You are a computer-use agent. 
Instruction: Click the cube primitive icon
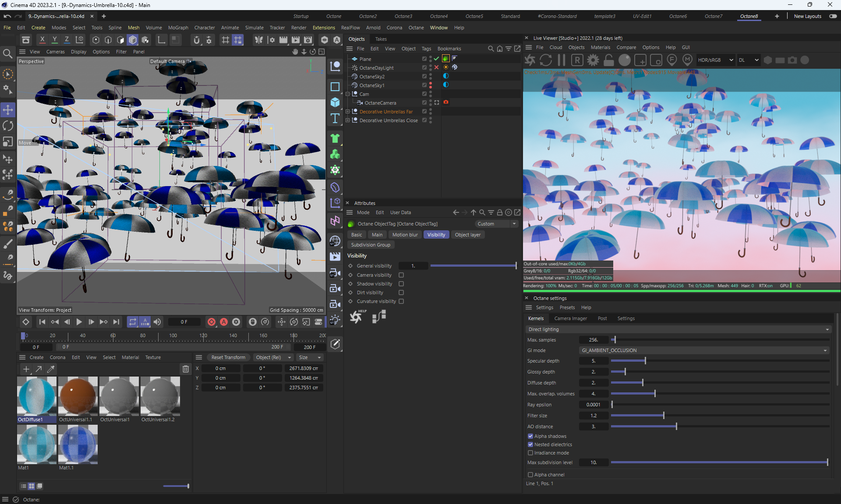click(x=335, y=102)
